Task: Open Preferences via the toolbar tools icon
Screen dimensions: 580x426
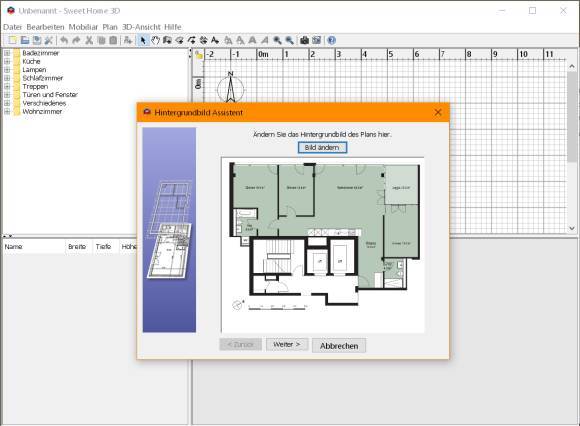Action: click(x=48, y=40)
